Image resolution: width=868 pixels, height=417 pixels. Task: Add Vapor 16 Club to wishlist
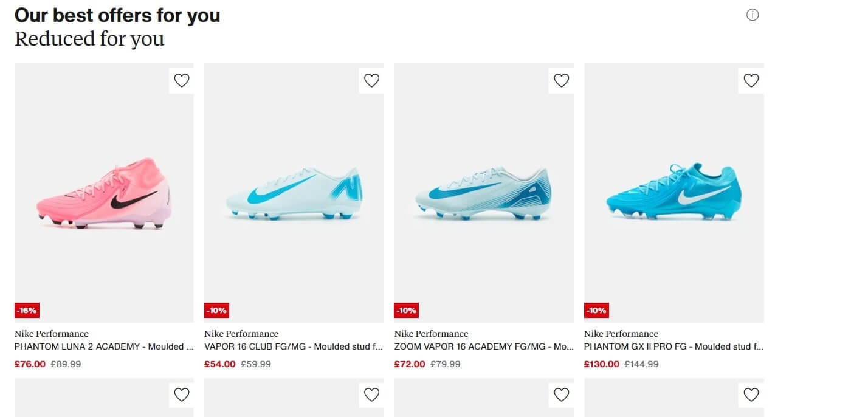point(371,80)
